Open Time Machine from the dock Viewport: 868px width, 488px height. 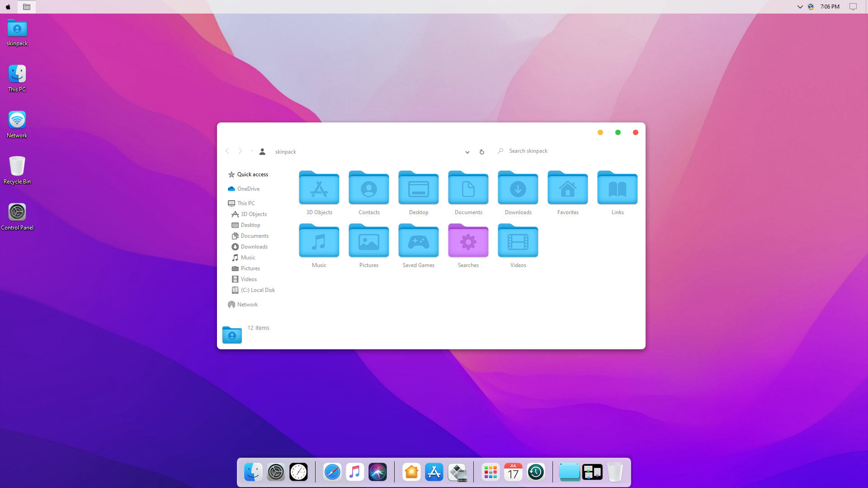[536, 472]
